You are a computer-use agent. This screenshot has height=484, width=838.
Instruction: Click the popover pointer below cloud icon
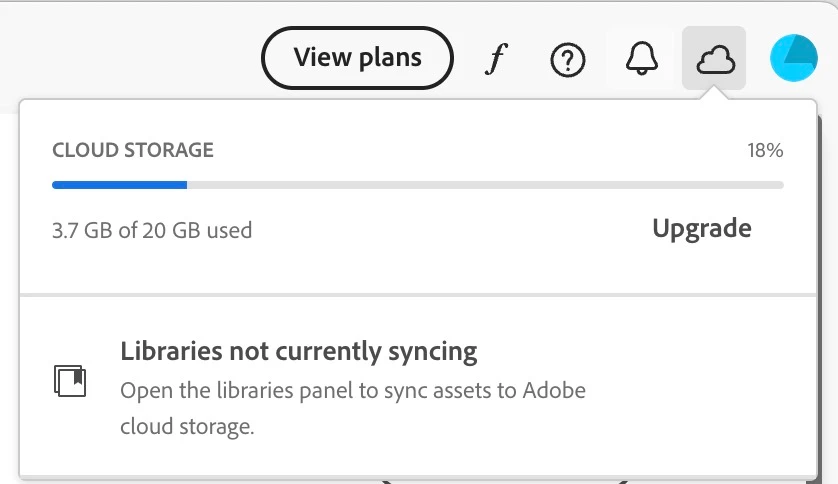click(714, 94)
